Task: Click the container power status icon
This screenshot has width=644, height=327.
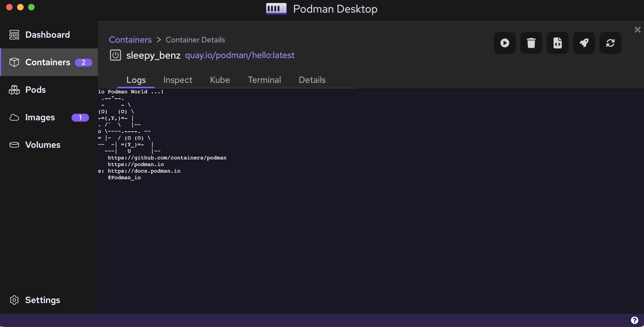Action: click(x=115, y=55)
